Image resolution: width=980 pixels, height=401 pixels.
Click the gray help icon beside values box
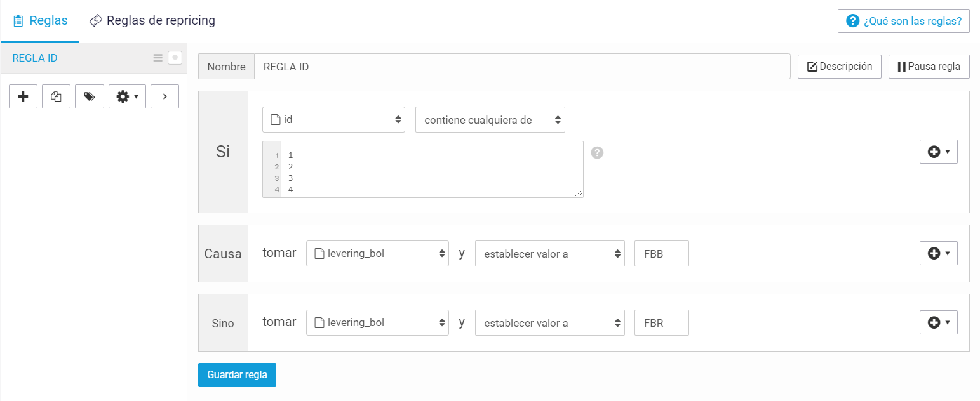pyautogui.click(x=597, y=152)
